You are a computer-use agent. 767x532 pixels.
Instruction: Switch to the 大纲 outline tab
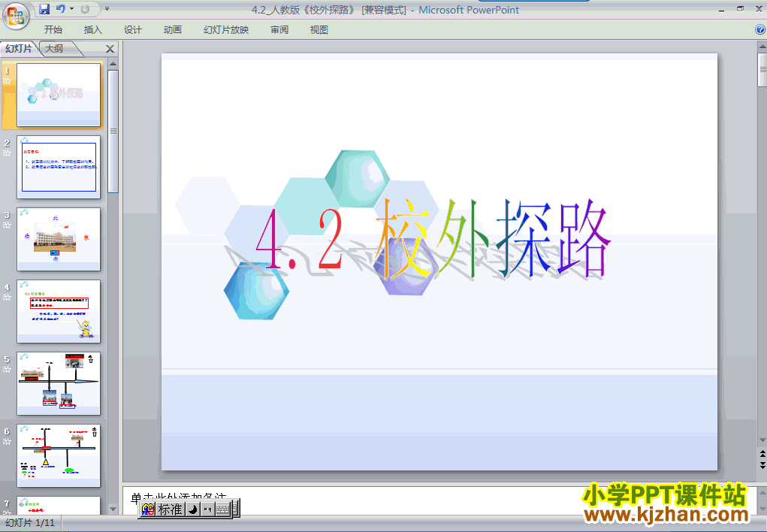(x=54, y=48)
